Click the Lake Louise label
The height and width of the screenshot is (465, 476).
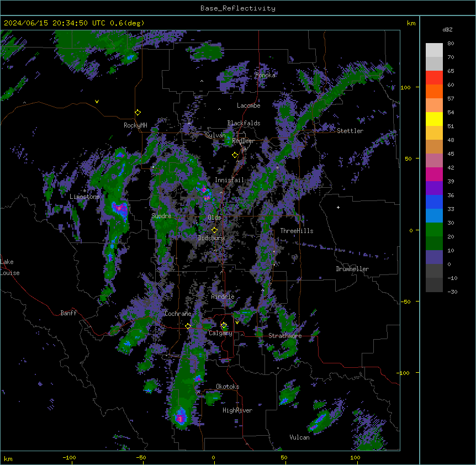10,267
